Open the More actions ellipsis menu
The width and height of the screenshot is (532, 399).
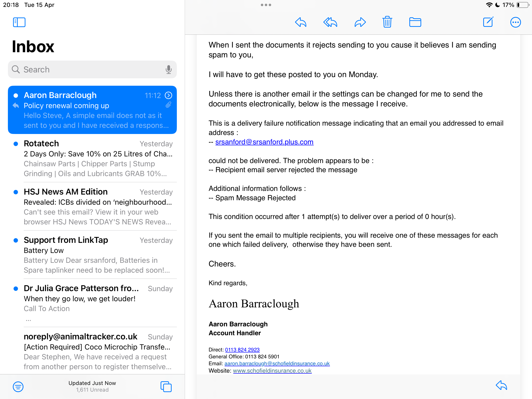(x=515, y=22)
